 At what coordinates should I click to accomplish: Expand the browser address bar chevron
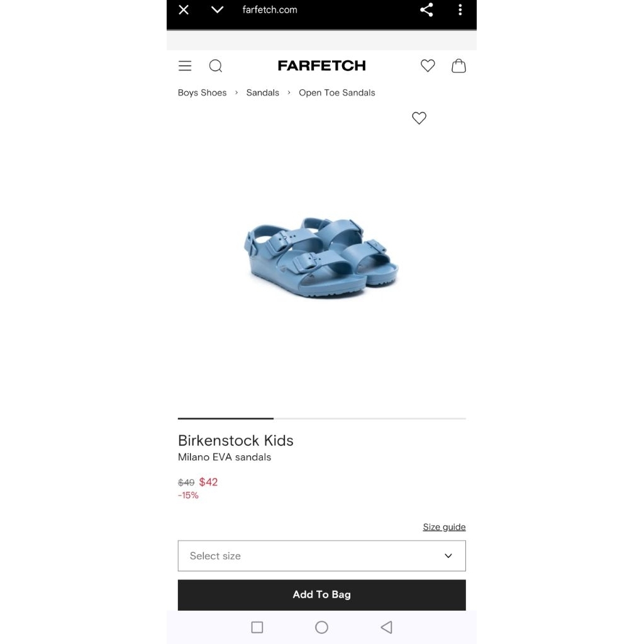[217, 9]
